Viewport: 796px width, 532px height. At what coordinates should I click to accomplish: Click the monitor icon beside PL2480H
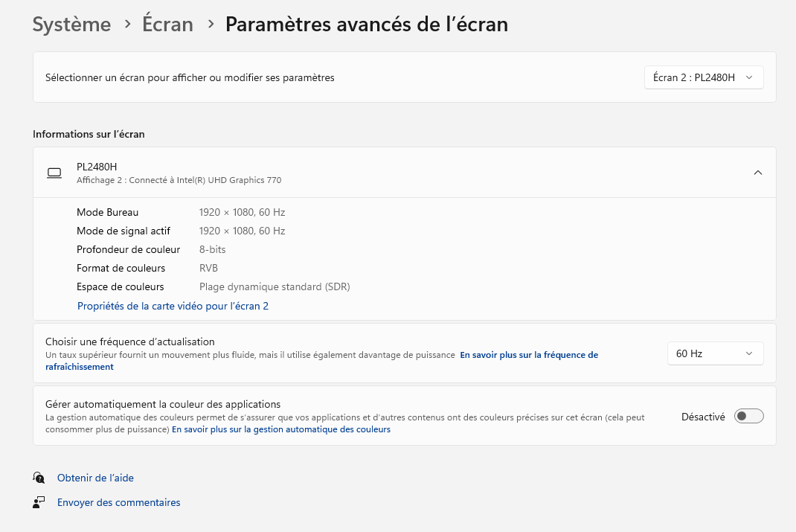point(54,173)
